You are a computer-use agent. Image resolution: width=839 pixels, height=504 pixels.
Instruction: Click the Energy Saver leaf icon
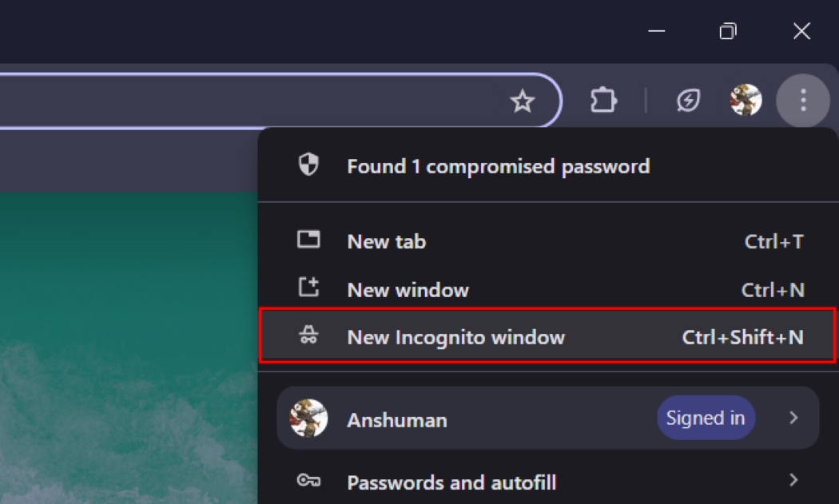688,101
